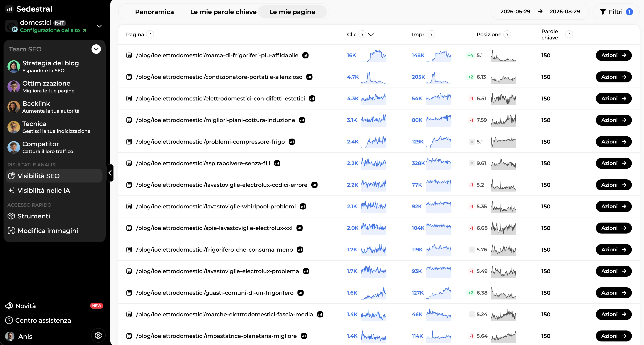Open Configurazione del sito link
Image resolution: width=644 pixels, height=345 pixels.
[53, 30]
